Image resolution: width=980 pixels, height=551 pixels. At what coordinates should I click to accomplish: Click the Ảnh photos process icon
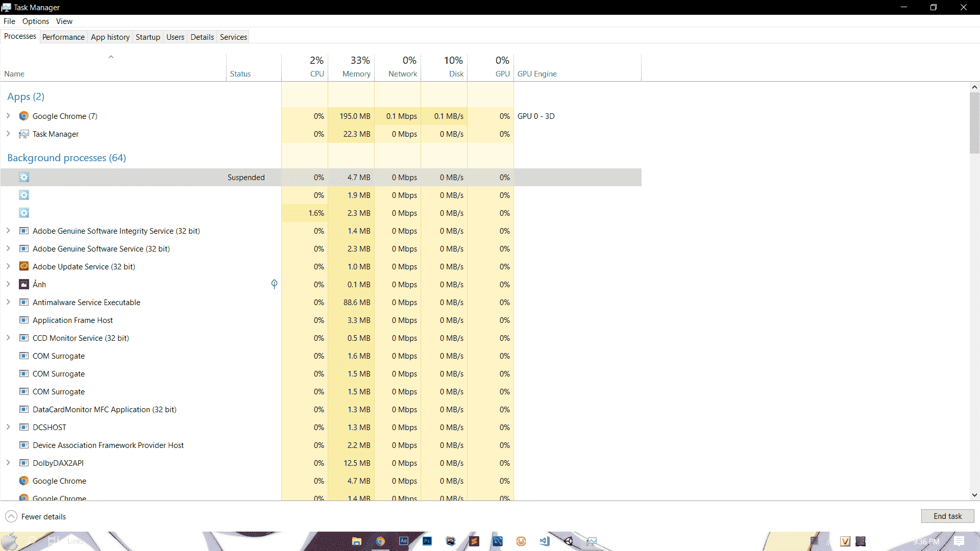(24, 284)
